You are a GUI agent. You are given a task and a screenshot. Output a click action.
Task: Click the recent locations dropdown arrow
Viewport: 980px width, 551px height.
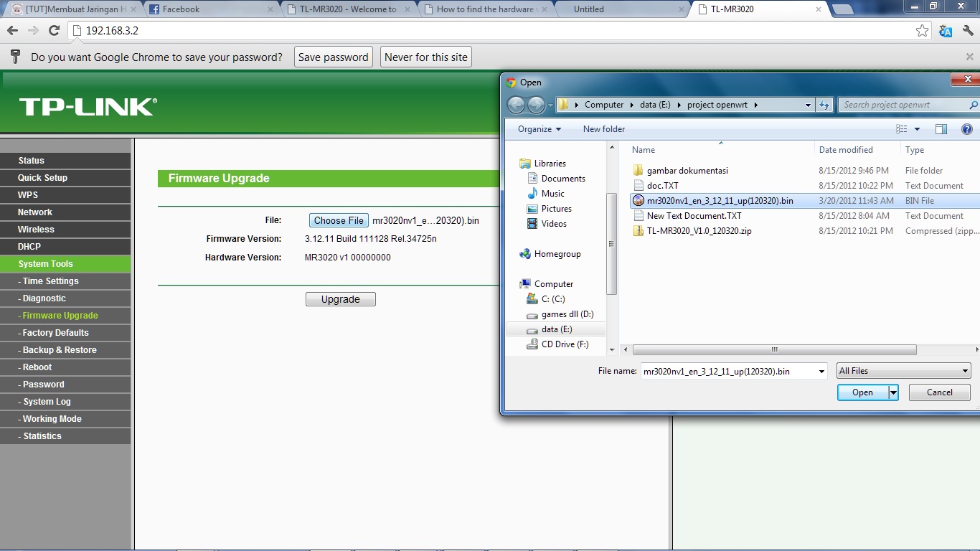click(551, 105)
